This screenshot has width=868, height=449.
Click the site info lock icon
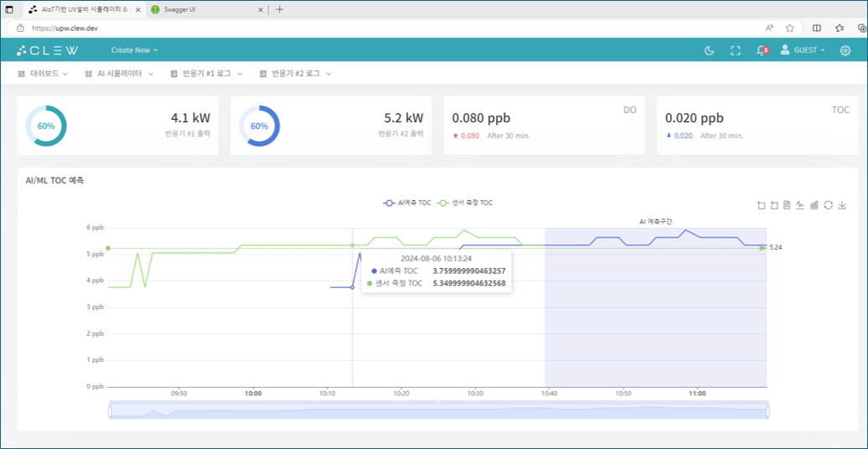(20, 28)
